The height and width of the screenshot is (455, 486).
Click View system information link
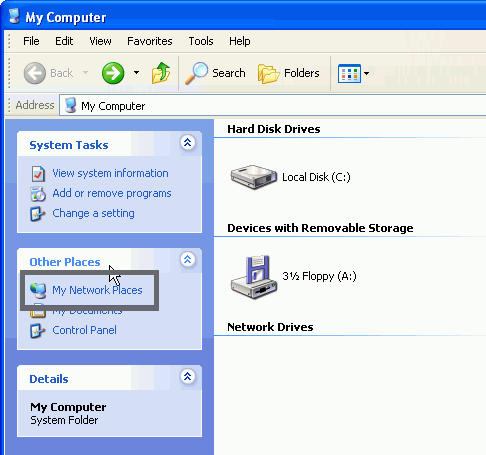110,173
